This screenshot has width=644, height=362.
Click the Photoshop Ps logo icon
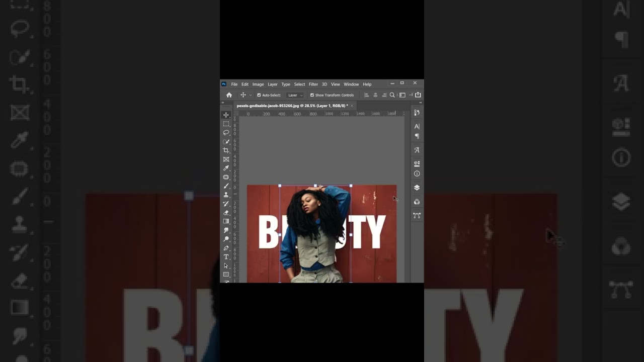point(224,84)
